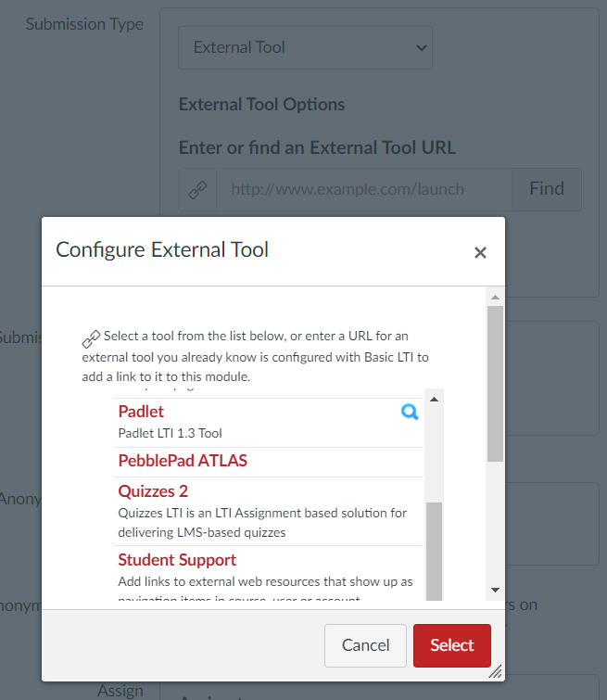The image size is (607, 700).
Task: Click the Cancel button
Action: point(365,645)
